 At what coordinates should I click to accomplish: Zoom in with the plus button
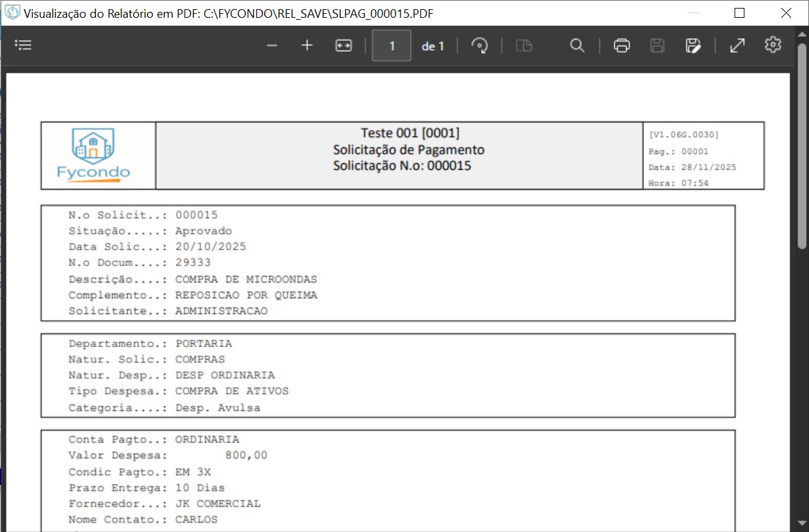click(x=307, y=45)
